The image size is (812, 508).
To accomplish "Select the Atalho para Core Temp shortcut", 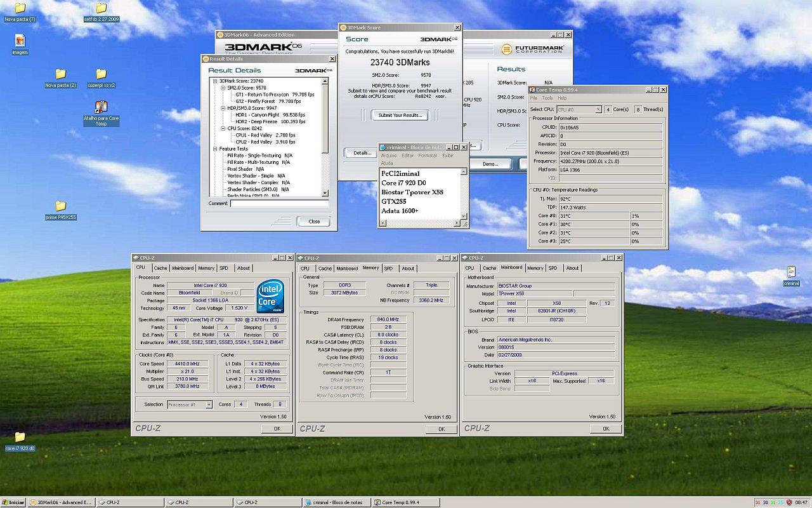I will [x=101, y=112].
